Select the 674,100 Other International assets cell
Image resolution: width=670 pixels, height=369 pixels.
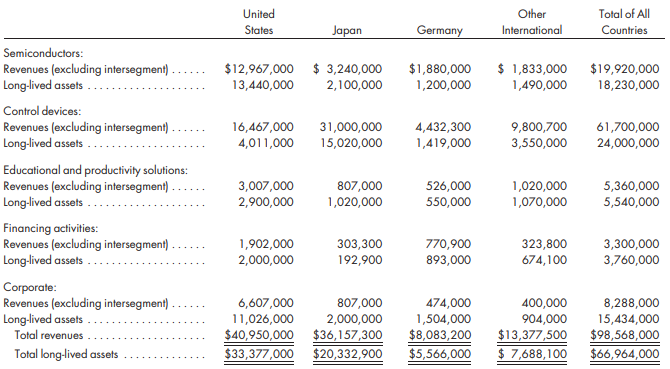[x=544, y=260]
